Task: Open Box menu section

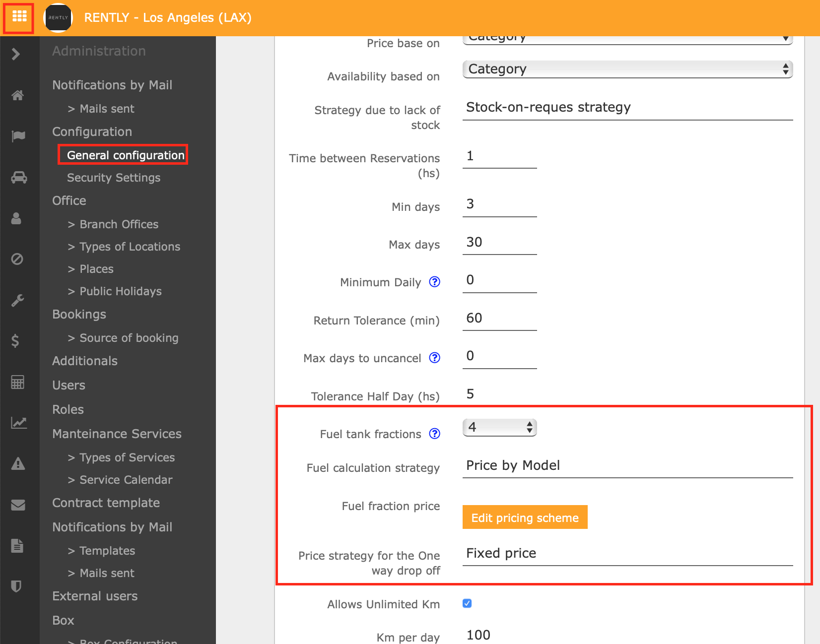Action: click(x=63, y=620)
